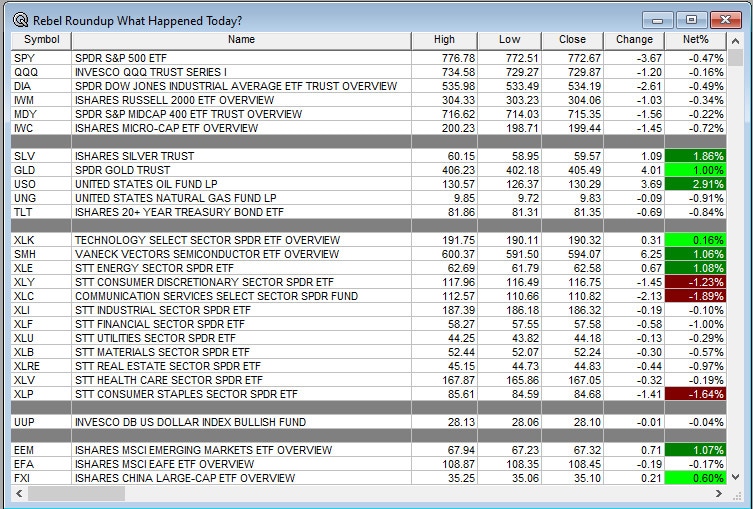Click the horizontal scrollbar left arrow
Viewport: 753px width, 509px height.
pos(19,493)
